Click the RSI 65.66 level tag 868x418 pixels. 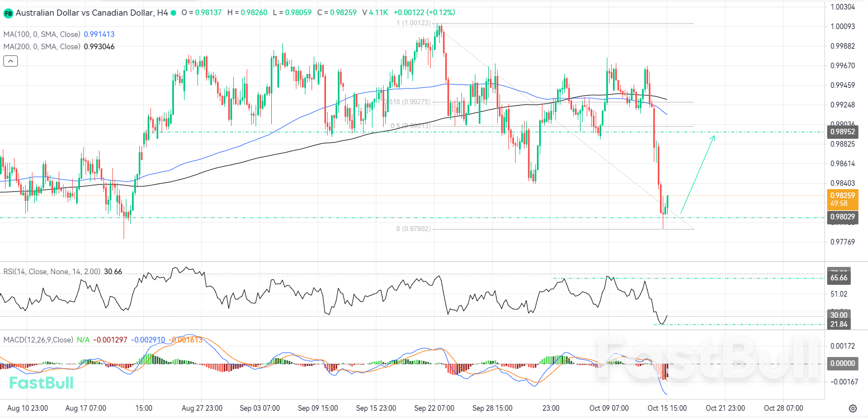coord(839,278)
